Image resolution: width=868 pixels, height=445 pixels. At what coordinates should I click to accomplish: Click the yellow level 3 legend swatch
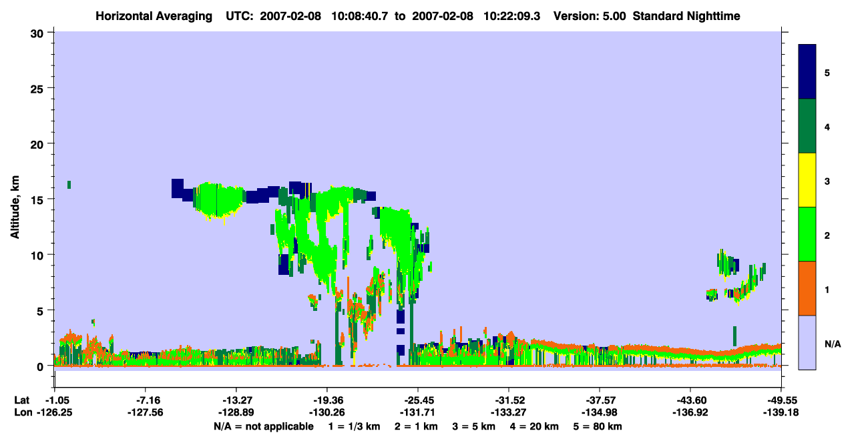pyautogui.click(x=807, y=180)
